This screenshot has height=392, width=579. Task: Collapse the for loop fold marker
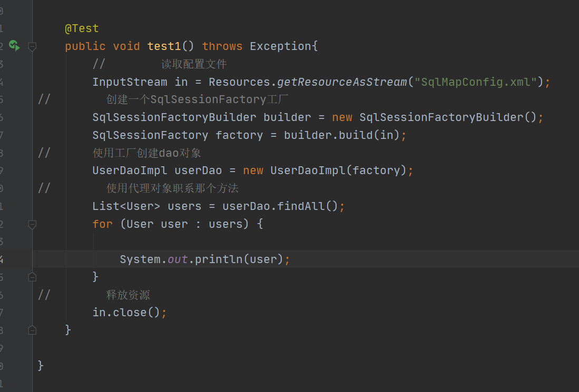(x=32, y=224)
